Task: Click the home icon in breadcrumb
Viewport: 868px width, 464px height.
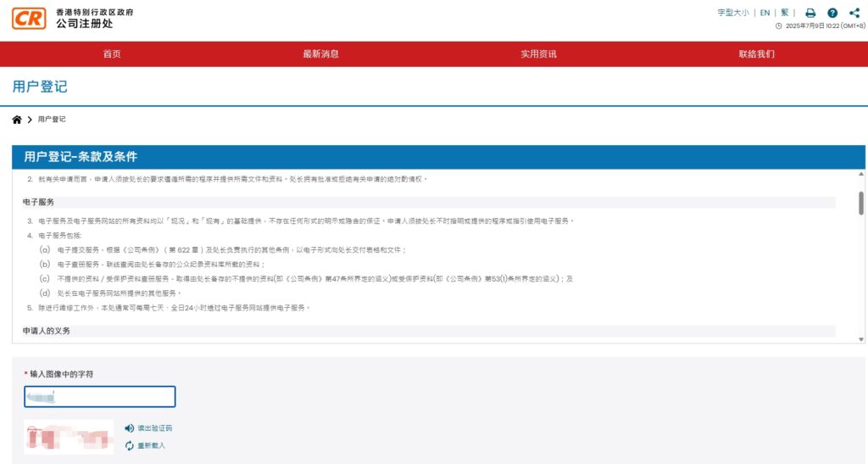Action: (x=17, y=120)
